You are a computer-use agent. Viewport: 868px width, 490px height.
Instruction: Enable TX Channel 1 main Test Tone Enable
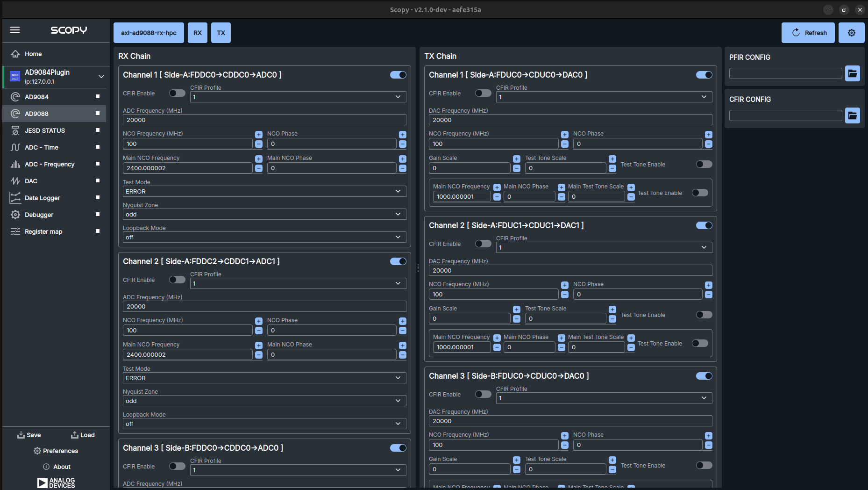click(x=700, y=193)
